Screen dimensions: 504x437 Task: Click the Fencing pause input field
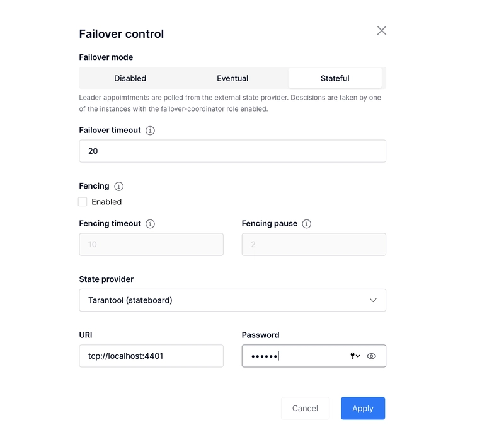(313, 245)
